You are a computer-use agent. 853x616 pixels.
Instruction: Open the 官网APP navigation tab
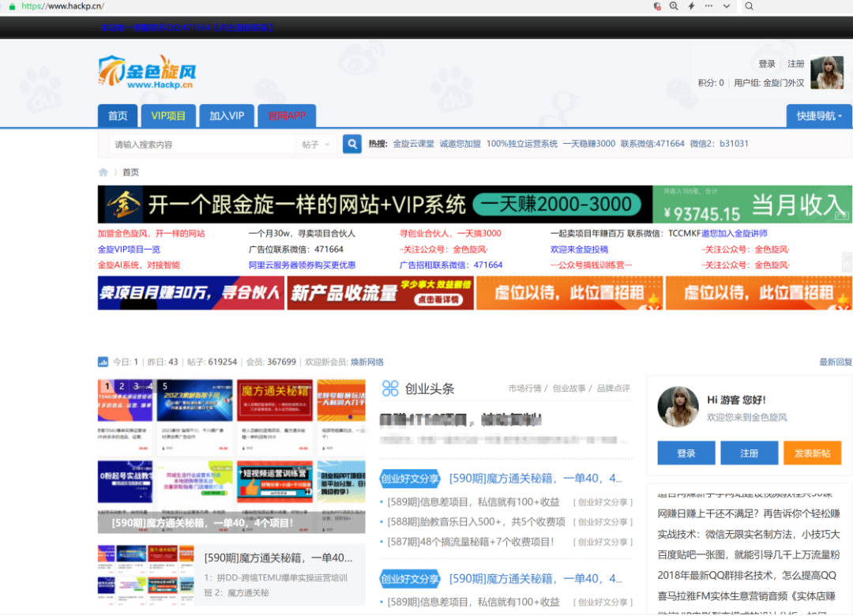(287, 115)
